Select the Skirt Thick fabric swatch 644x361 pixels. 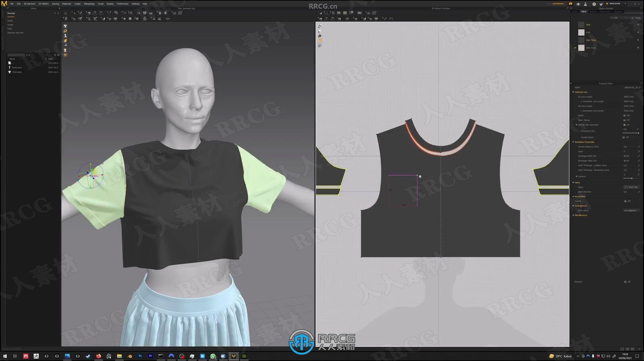click(x=581, y=48)
